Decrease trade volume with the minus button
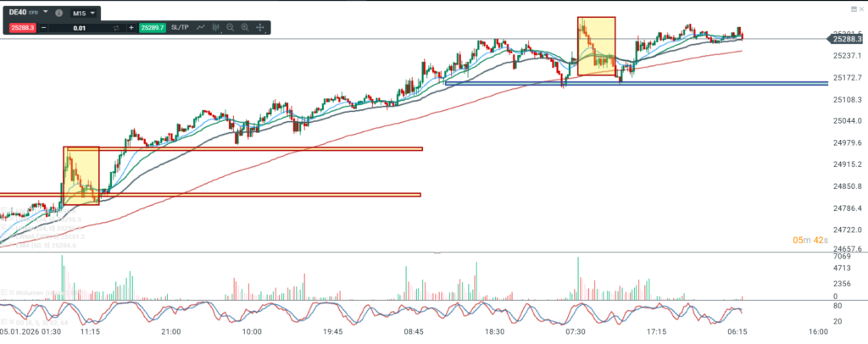Screen dimensions: 868x344 (x=44, y=28)
